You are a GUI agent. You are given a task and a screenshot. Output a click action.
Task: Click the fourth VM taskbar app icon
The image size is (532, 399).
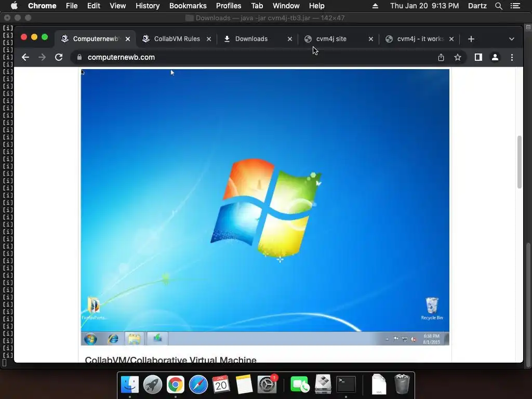157,338
